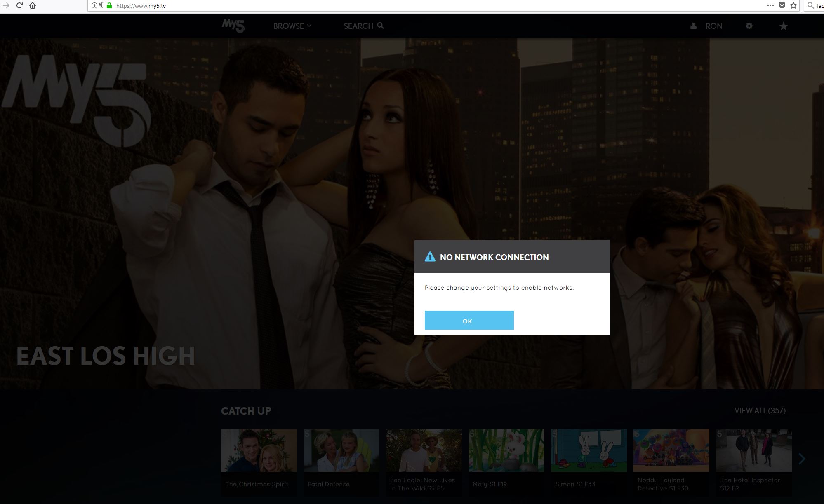Screen dimensions: 824x504
Task: Open the Mofy S1 E19 thumbnail
Action: [506, 450]
